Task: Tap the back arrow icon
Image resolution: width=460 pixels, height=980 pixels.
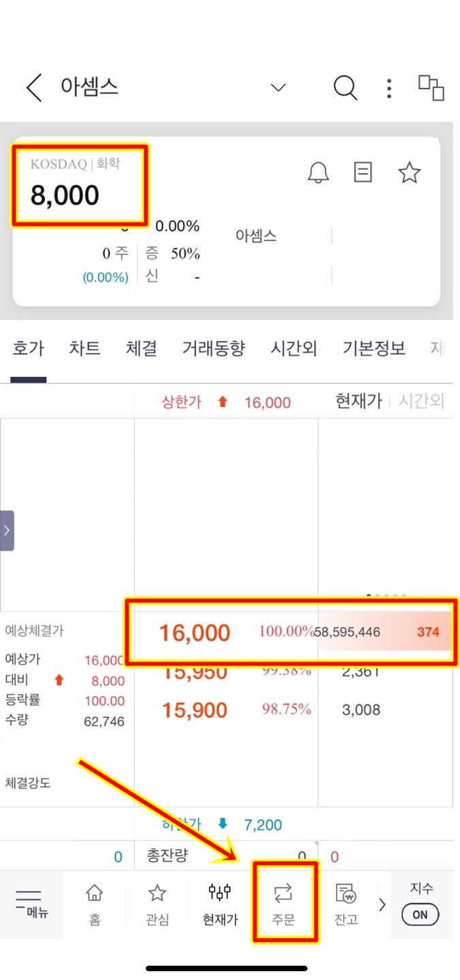Action: (33, 88)
